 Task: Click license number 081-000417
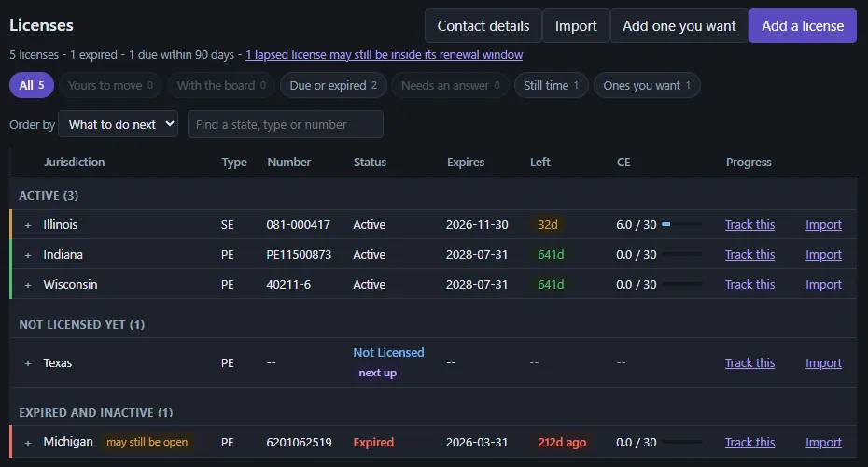point(299,225)
